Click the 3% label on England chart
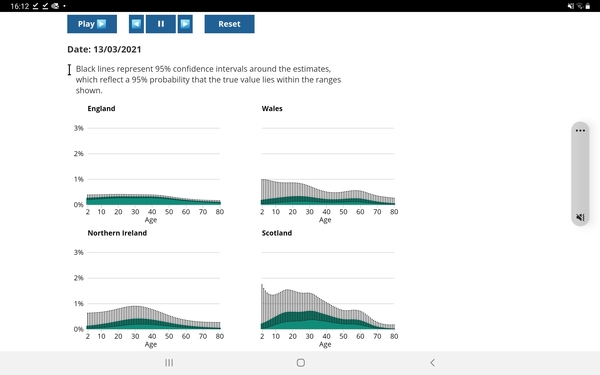The width and height of the screenshot is (600, 375). tap(78, 128)
